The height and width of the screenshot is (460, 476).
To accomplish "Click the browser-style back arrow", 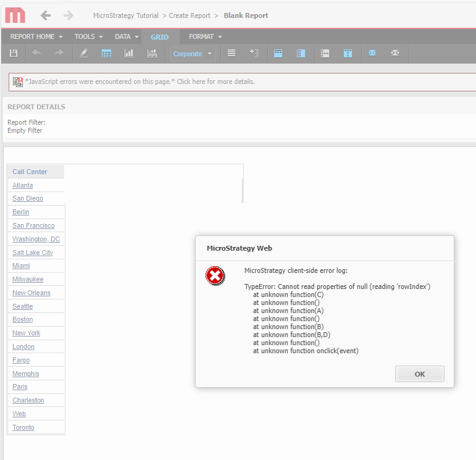I will click(46, 15).
